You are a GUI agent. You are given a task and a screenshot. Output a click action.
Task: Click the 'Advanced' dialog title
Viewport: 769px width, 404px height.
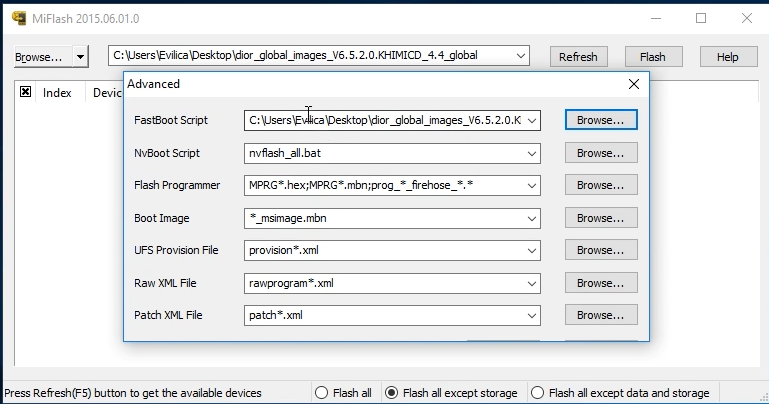[x=154, y=84]
